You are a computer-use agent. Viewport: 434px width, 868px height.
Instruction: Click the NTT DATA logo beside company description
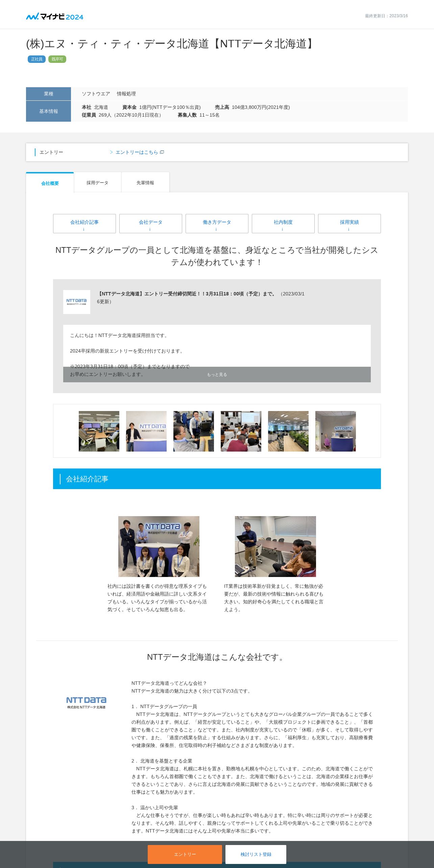[86, 702]
